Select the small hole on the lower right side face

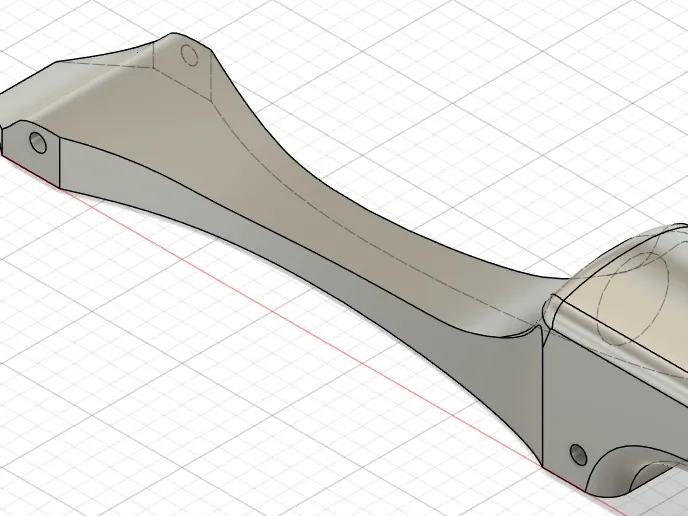(578, 455)
